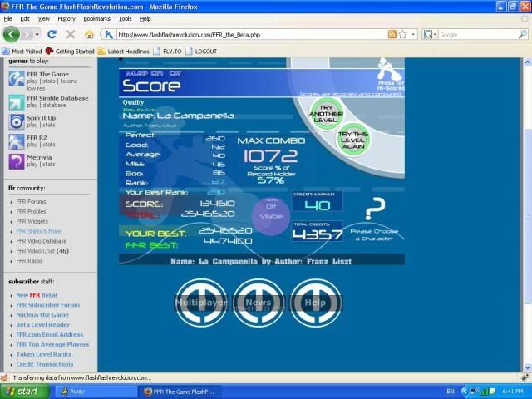This screenshot has height=399, width=532.
Task: Toggle the purple Off/Visible circle
Action: click(x=271, y=212)
